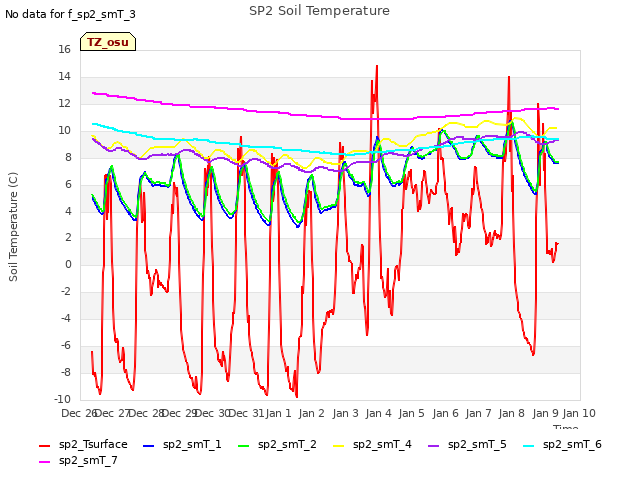Click the 16 y-axis tick label
This screenshot has height=480, width=640.
tap(64, 49)
